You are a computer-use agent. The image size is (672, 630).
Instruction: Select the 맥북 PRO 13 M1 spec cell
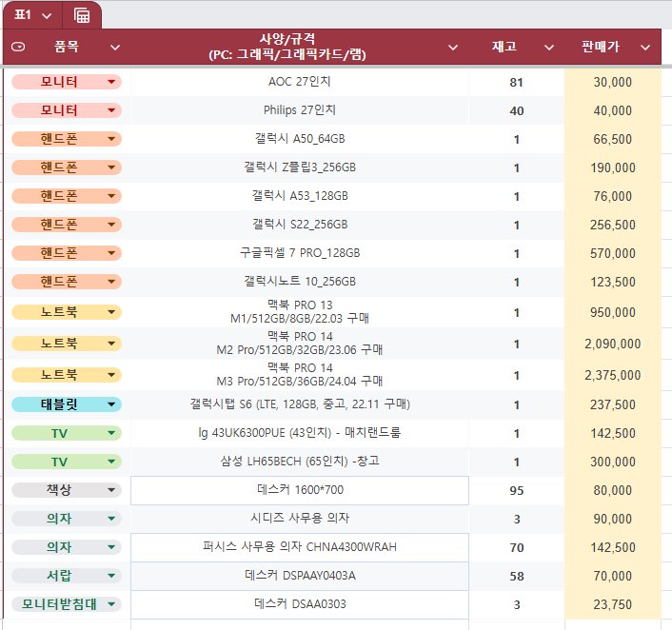300,312
